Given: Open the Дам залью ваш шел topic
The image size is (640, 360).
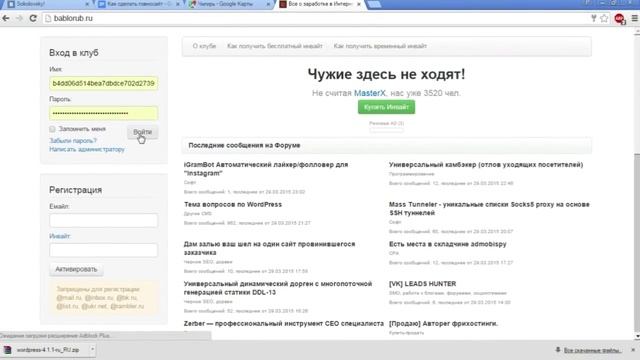Looking at the screenshot, I should pos(269,248).
